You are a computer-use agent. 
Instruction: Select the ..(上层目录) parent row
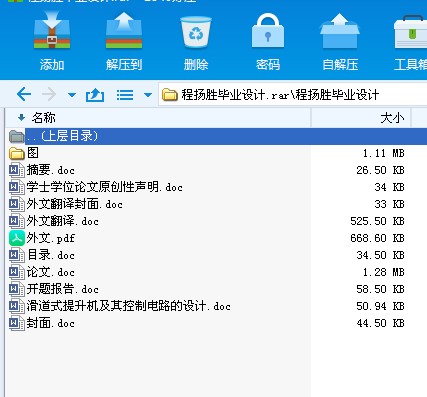[x=216, y=136]
